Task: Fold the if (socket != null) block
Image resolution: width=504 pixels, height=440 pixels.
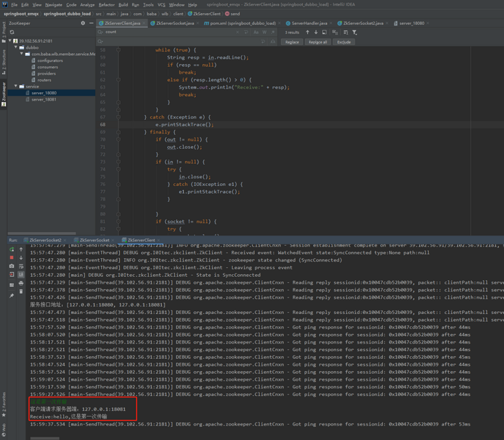Action: click(x=118, y=222)
